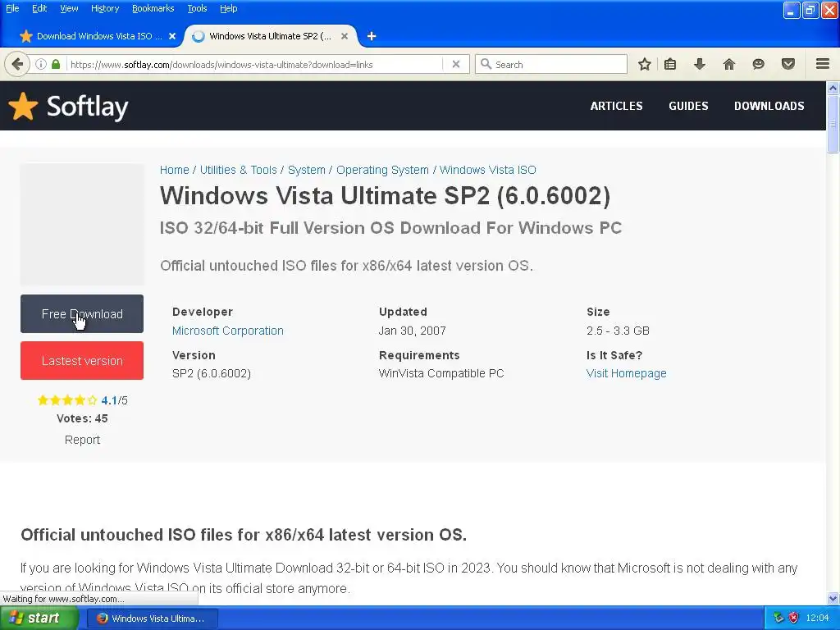Bookmark this page with the star icon
Image resolution: width=840 pixels, height=630 pixels.
coord(645,64)
